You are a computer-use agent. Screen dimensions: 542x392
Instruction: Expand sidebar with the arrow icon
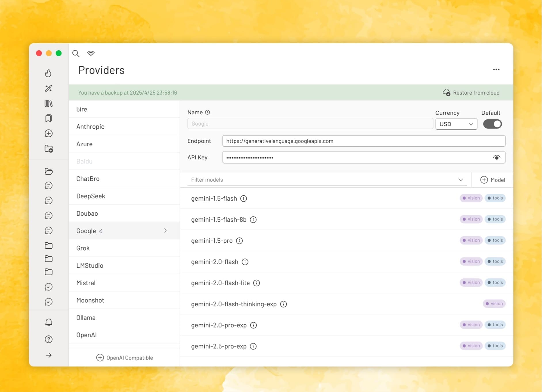coord(48,355)
